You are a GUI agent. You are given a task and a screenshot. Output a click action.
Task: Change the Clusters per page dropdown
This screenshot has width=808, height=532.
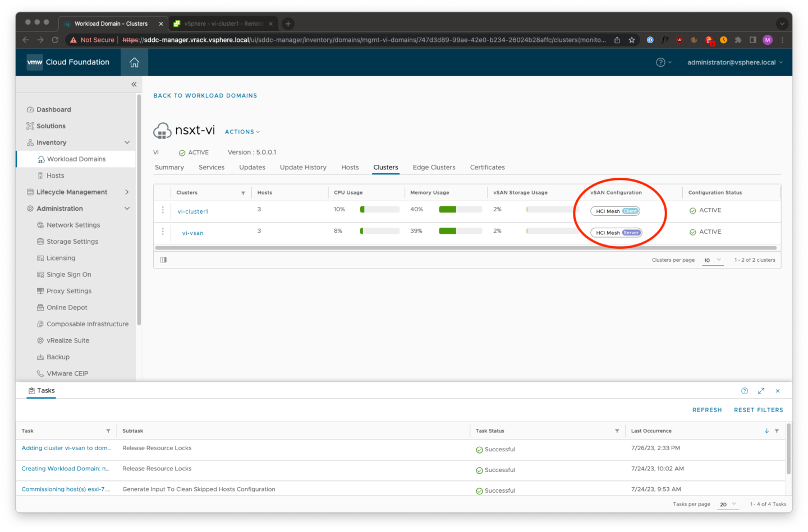[713, 260]
